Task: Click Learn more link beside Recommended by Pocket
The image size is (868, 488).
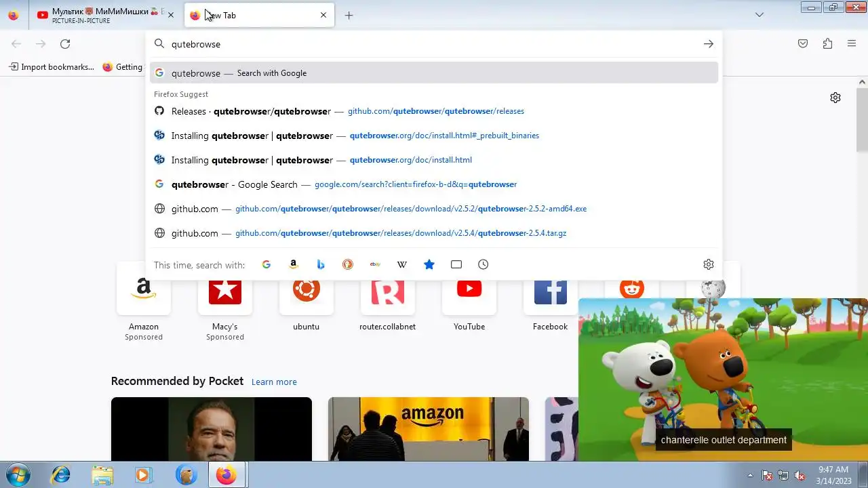Action: coord(274,382)
